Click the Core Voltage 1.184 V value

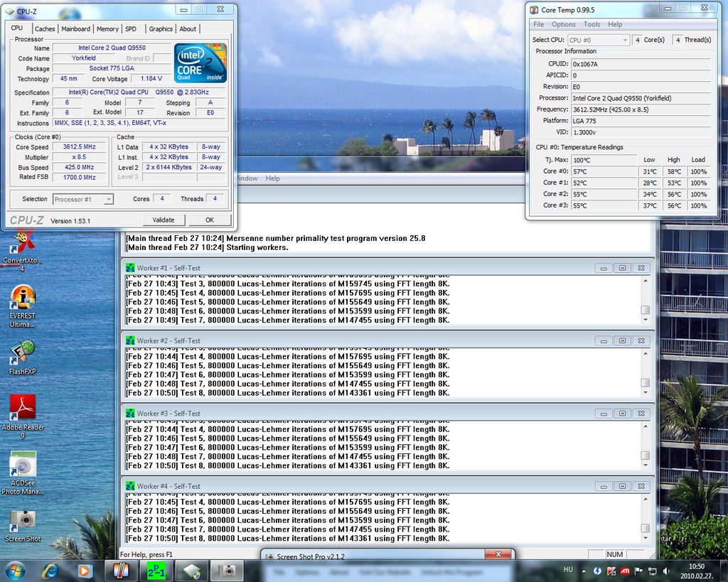click(151, 78)
